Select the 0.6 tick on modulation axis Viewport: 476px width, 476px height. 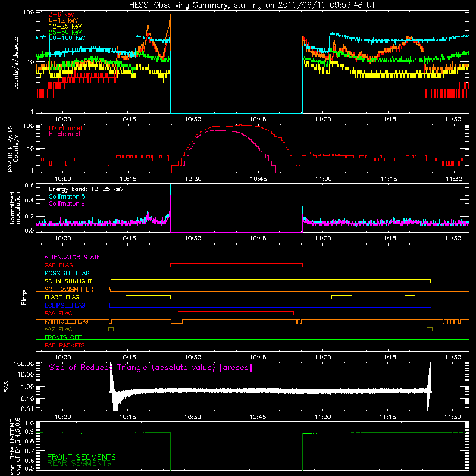click(x=29, y=185)
